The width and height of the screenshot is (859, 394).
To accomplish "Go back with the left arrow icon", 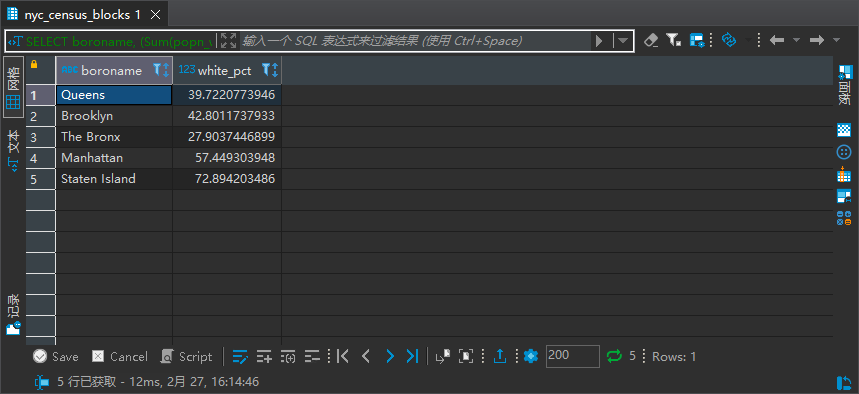I will pos(777,40).
